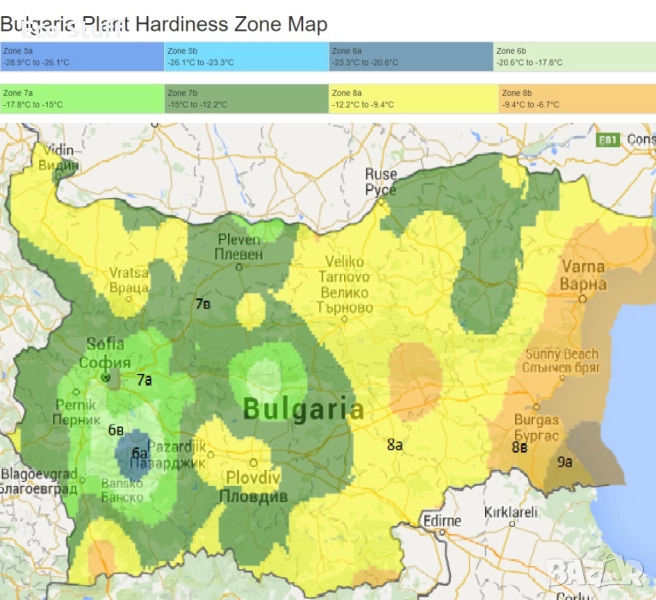Choose the Zone 6b legend swatch
Image resolution: width=656 pixels, height=600 pixels.
pos(575,56)
